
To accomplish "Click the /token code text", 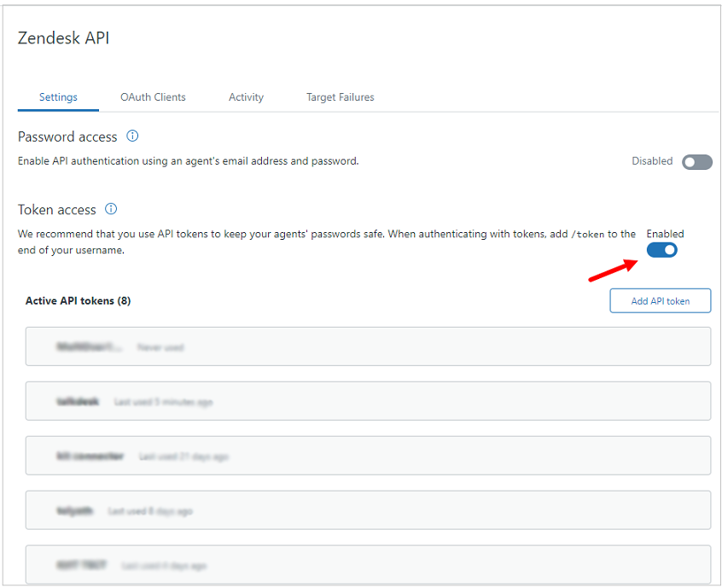I will click(587, 235).
